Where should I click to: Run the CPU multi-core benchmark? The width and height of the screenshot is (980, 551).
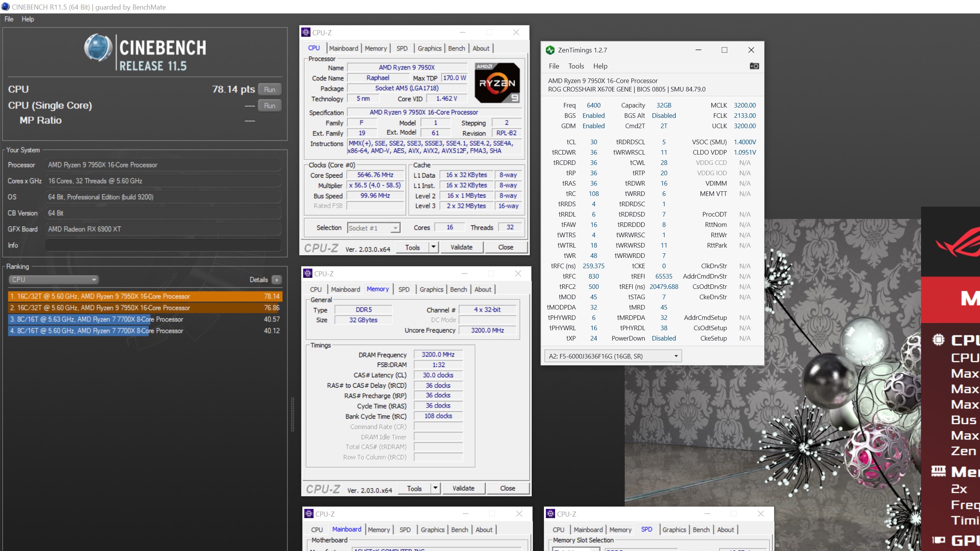point(269,90)
